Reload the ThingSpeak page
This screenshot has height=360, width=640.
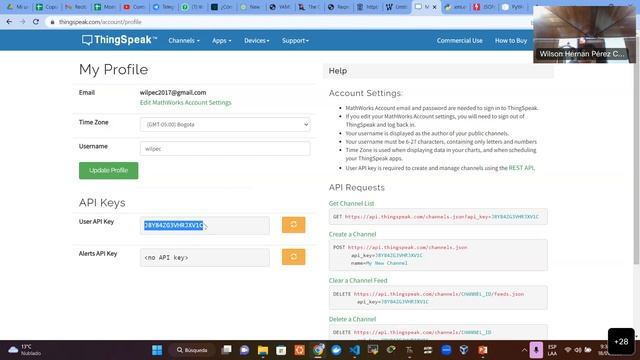[36, 22]
